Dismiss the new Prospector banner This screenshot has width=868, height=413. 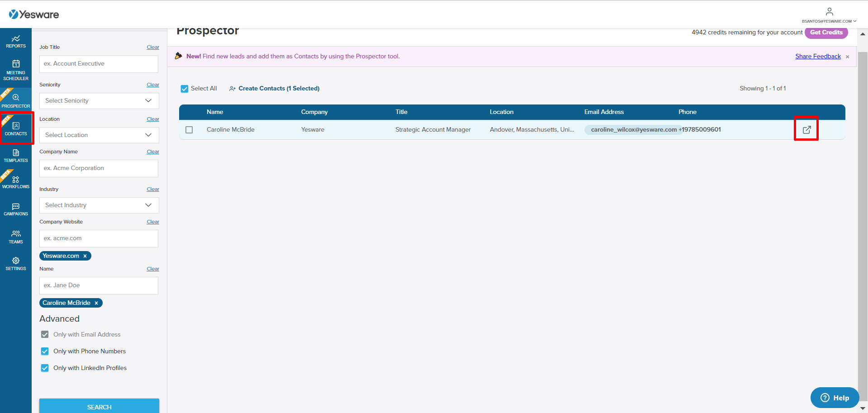tap(848, 57)
